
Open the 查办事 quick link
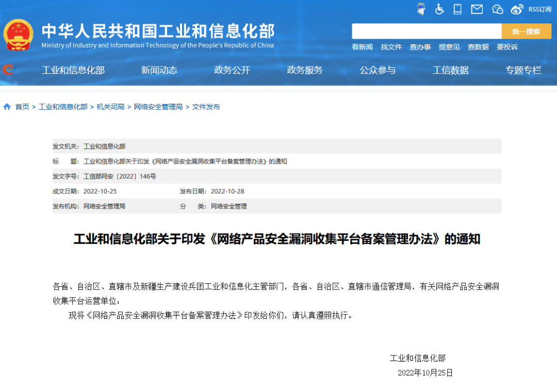pos(420,47)
